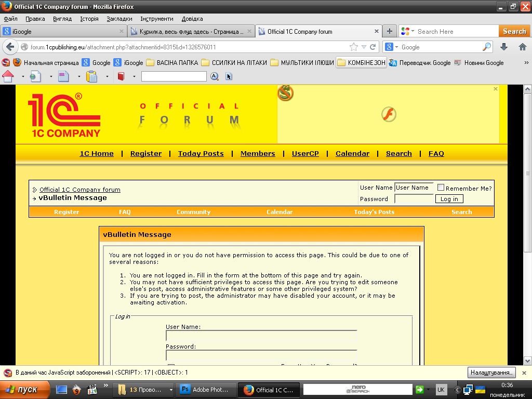Open the Переводчик Google bookmark
This screenshot has width=532, height=399.
420,62
